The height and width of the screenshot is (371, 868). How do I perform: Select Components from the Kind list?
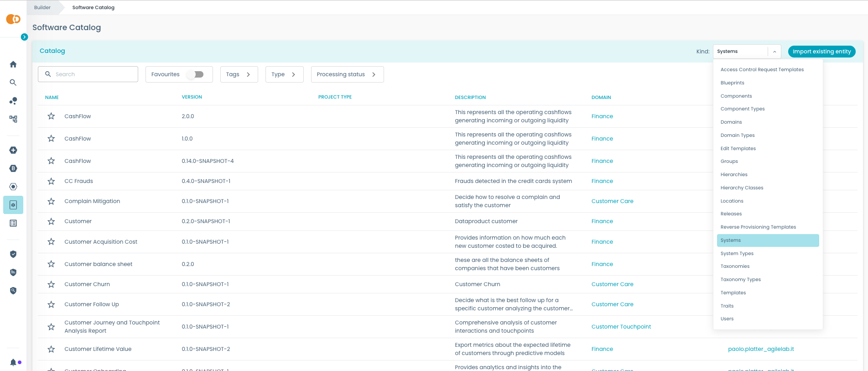[x=736, y=96]
